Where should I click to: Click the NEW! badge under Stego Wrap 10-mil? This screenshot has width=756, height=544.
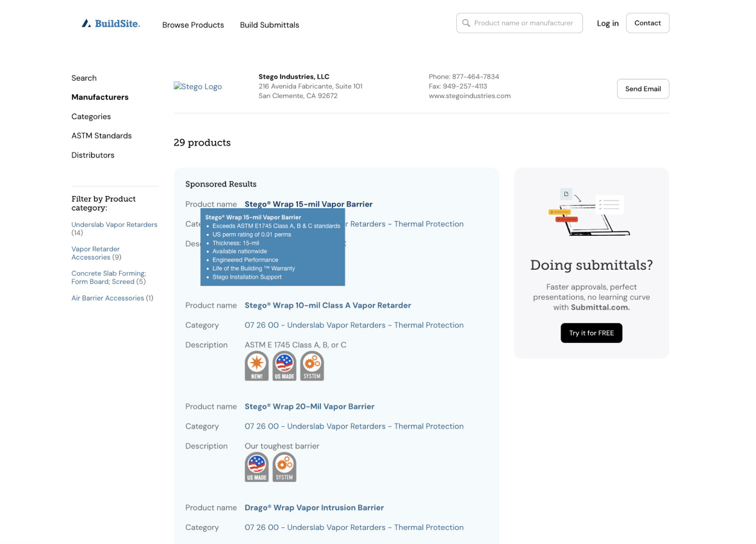pyautogui.click(x=256, y=366)
